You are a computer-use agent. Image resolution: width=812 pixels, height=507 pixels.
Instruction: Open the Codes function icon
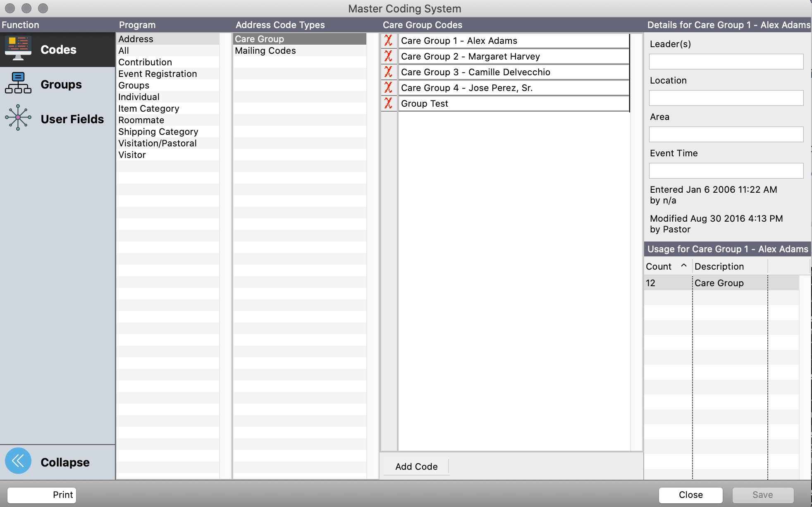(18, 49)
